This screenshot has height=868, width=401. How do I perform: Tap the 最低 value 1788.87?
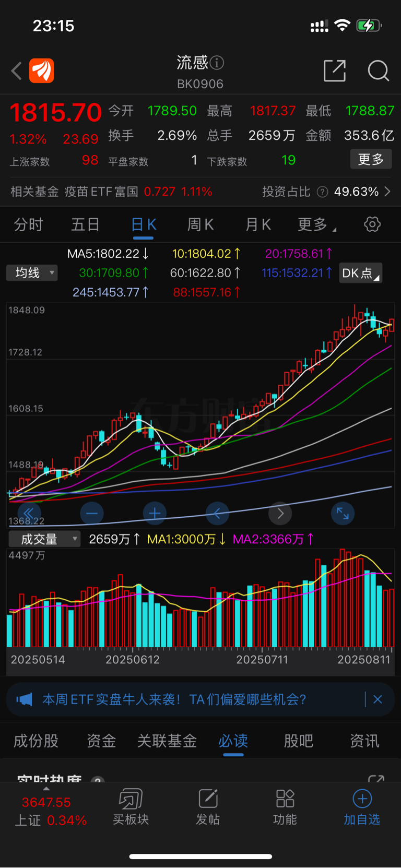click(x=370, y=111)
